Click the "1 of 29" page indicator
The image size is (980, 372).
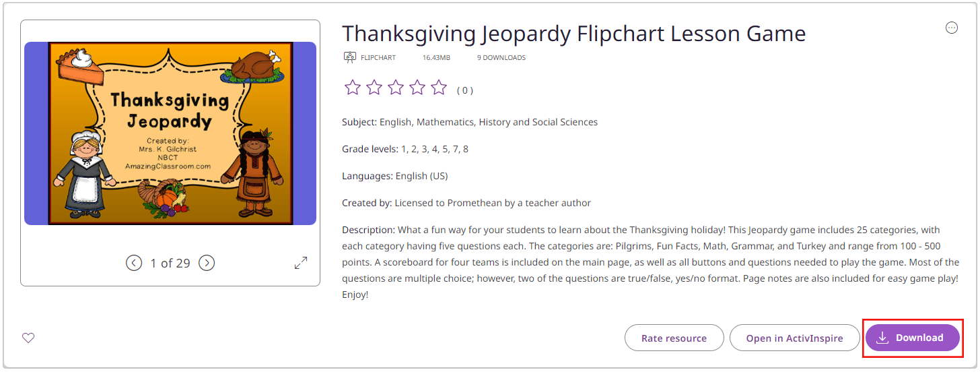[x=170, y=263]
